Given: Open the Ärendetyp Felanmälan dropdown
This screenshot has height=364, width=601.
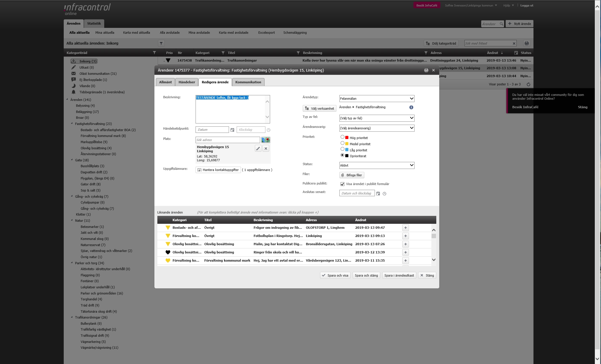Looking at the screenshot, I should pos(377,99).
